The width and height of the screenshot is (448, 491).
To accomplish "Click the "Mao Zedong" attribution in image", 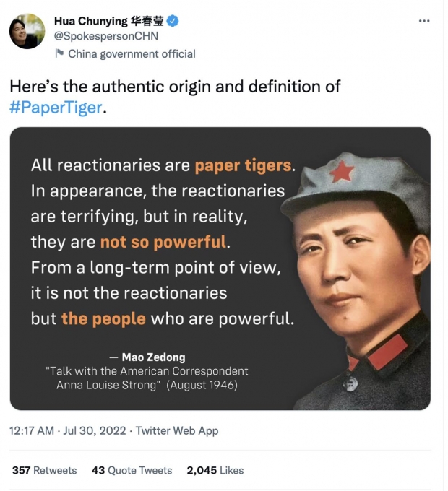I will tap(153, 357).
